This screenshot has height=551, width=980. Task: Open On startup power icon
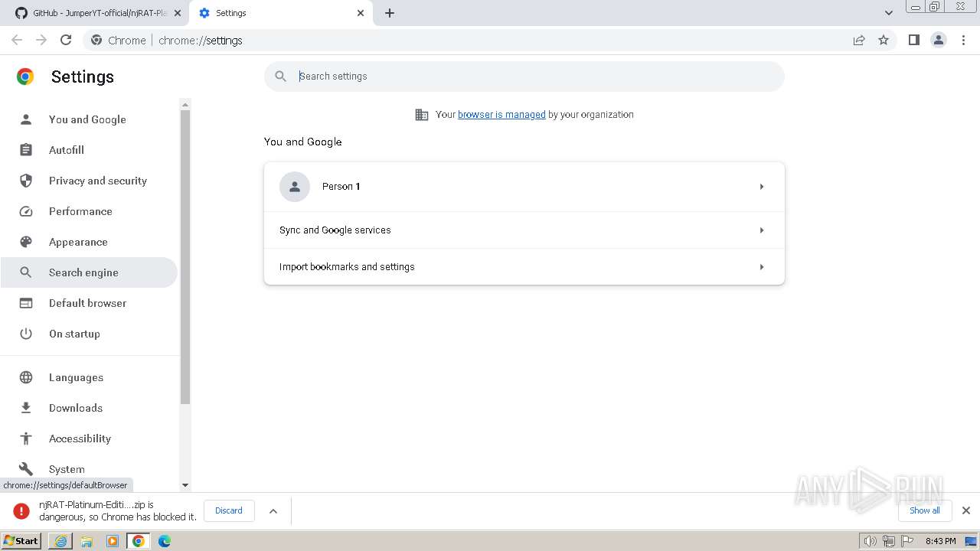(x=26, y=334)
